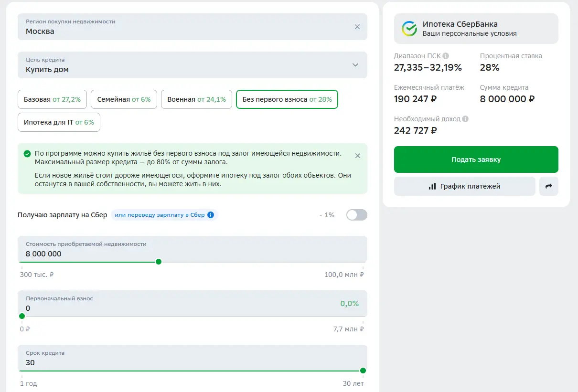This screenshot has height=392, width=578.
Task: Click the 8 000 000 ₽ loan amount value
Action: (x=507, y=99)
